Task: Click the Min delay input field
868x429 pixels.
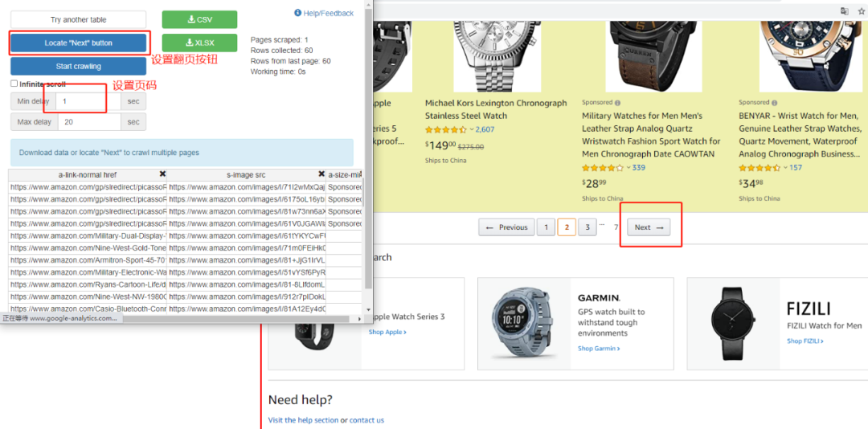Action: (89, 101)
